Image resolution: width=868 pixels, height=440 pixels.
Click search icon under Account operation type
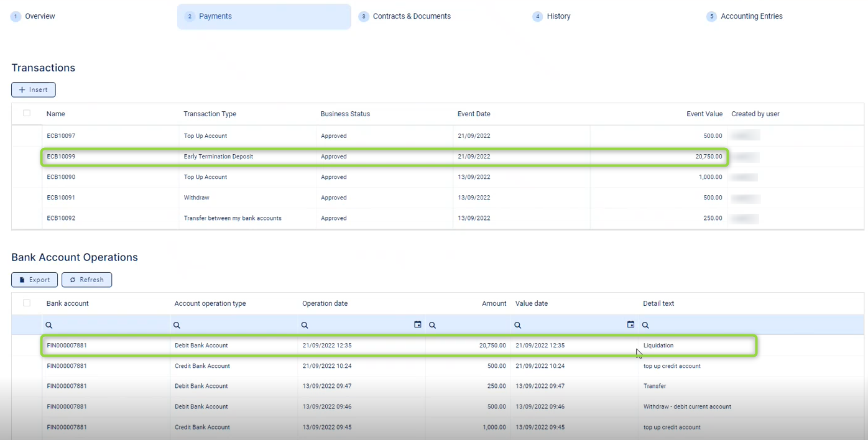(177, 325)
